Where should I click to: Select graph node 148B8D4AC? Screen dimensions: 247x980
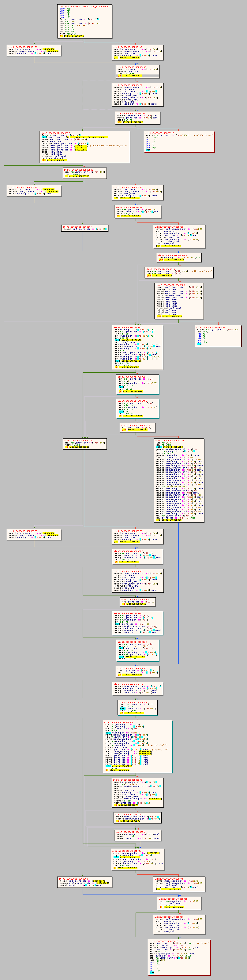click(x=138, y=52)
